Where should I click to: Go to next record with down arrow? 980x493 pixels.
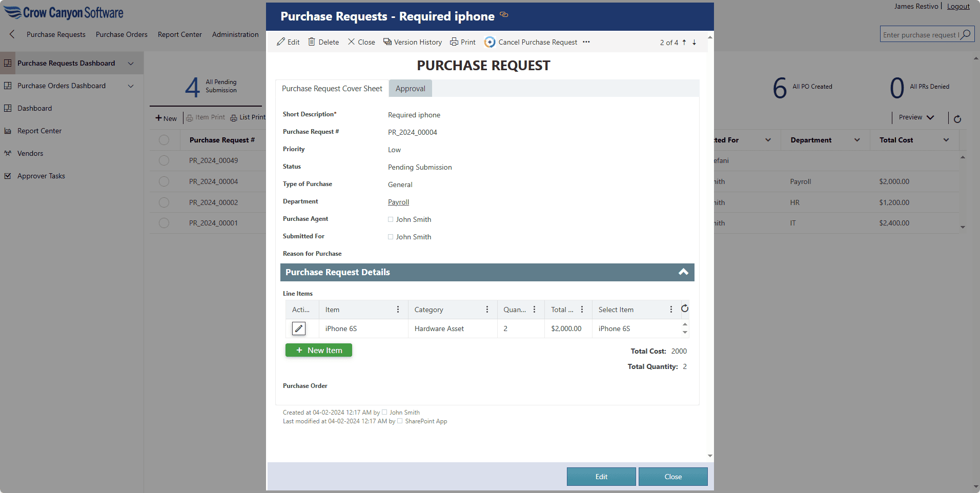[x=695, y=43]
